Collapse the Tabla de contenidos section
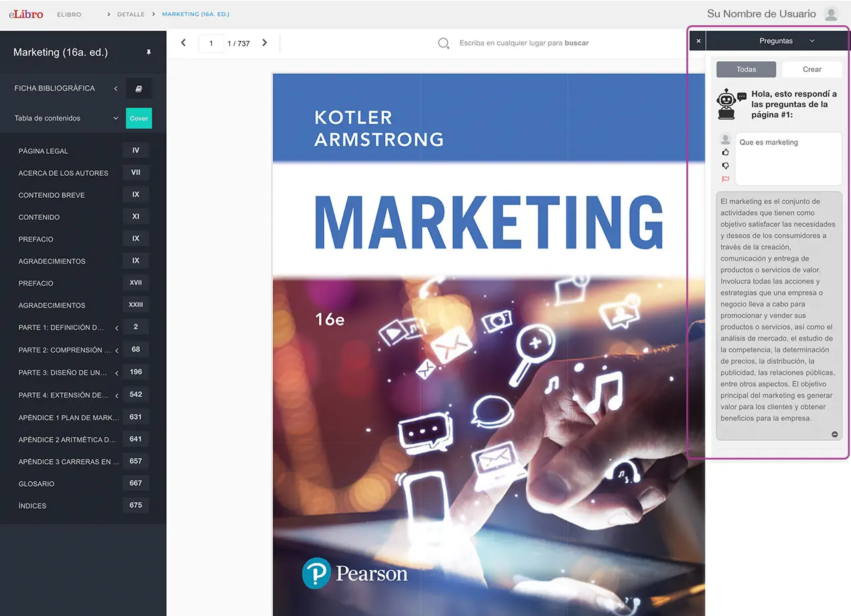Image resolution: width=851 pixels, height=616 pixels. 116,119
